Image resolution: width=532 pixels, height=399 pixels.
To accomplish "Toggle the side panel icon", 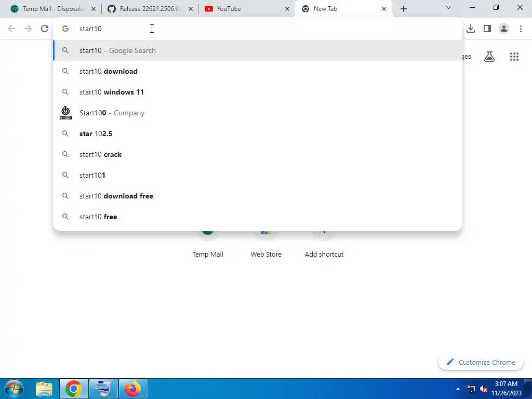I will 487,29.
